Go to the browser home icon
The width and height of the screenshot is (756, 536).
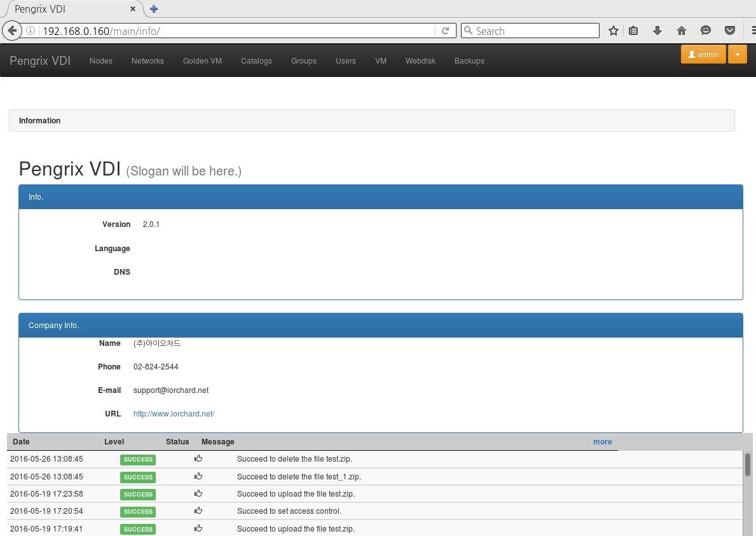[x=681, y=31]
